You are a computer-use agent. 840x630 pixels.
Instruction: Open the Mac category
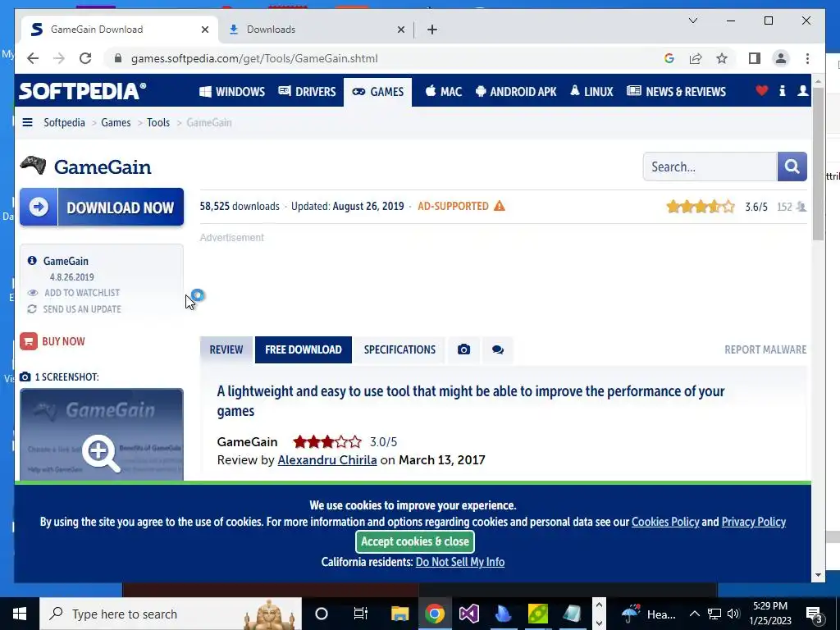pos(444,92)
